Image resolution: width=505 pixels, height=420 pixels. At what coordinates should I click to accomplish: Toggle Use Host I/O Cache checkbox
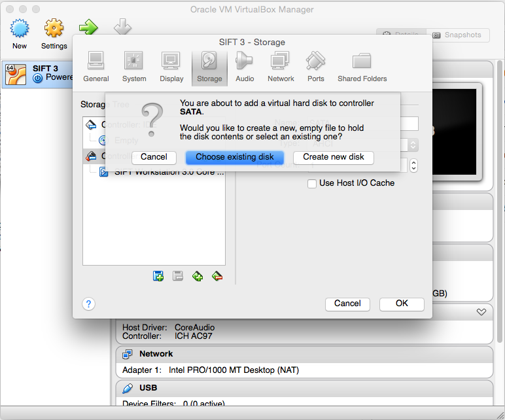[x=312, y=184]
